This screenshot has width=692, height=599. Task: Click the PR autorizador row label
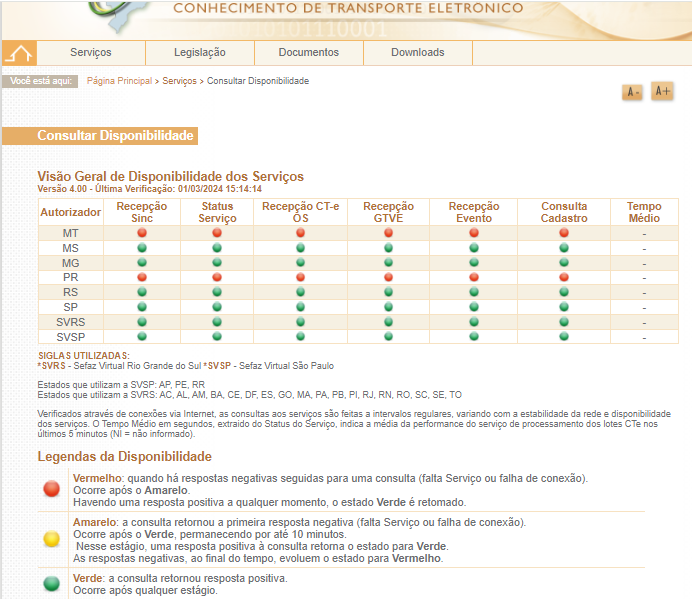[x=71, y=277]
